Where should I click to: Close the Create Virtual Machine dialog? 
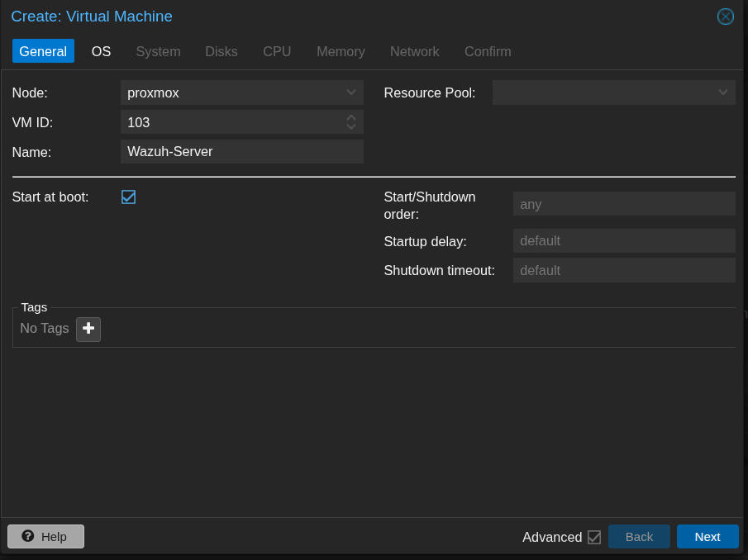point(725,17)
